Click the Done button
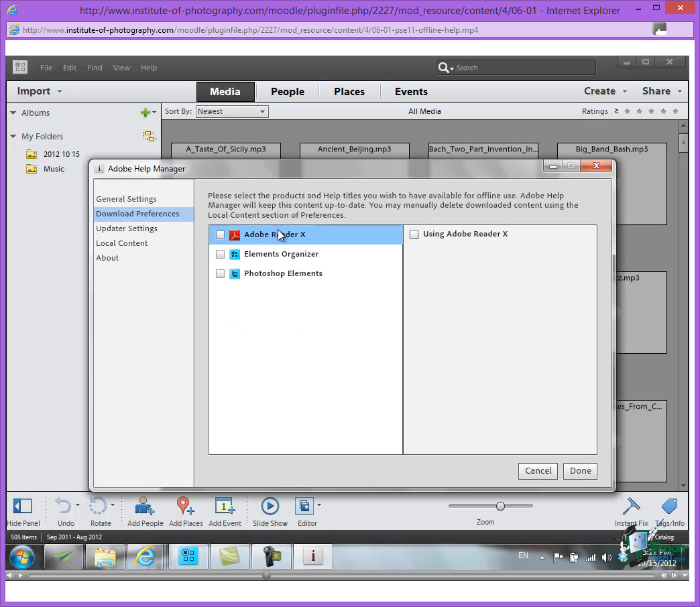The width and height of the screenshot is (700, 607). point(579,471)
